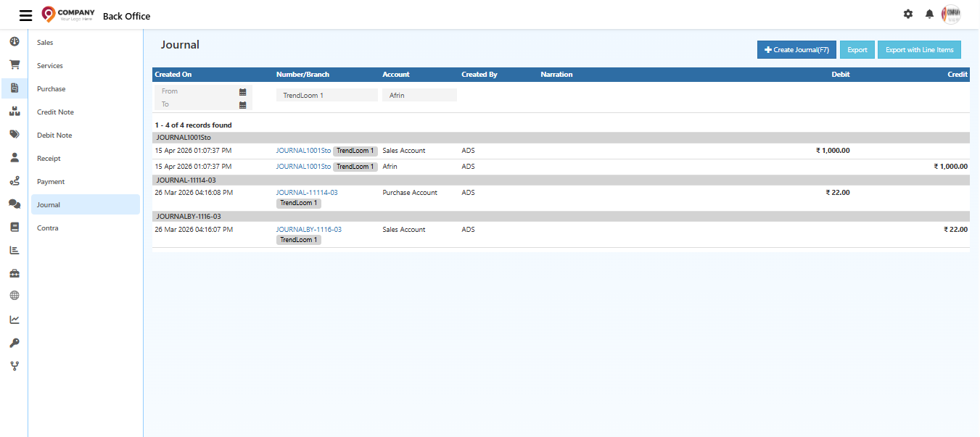Select Contra in the sidebar menu

pyautogui.click(x=48, y=227)
